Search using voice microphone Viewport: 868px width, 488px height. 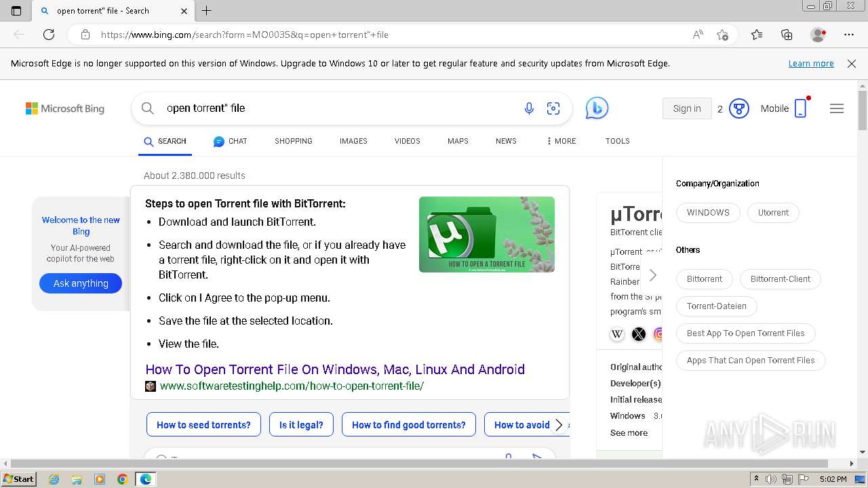[529, 108]
